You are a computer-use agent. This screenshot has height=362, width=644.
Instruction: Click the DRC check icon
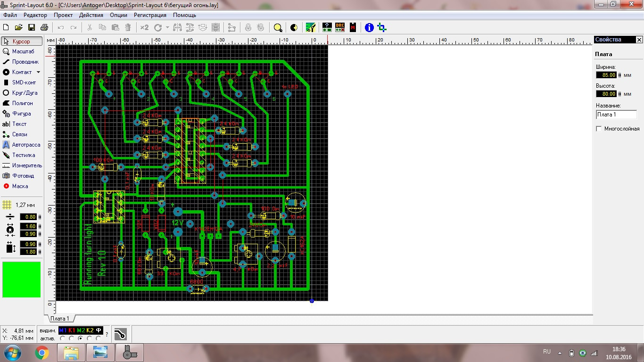[339, 27]
